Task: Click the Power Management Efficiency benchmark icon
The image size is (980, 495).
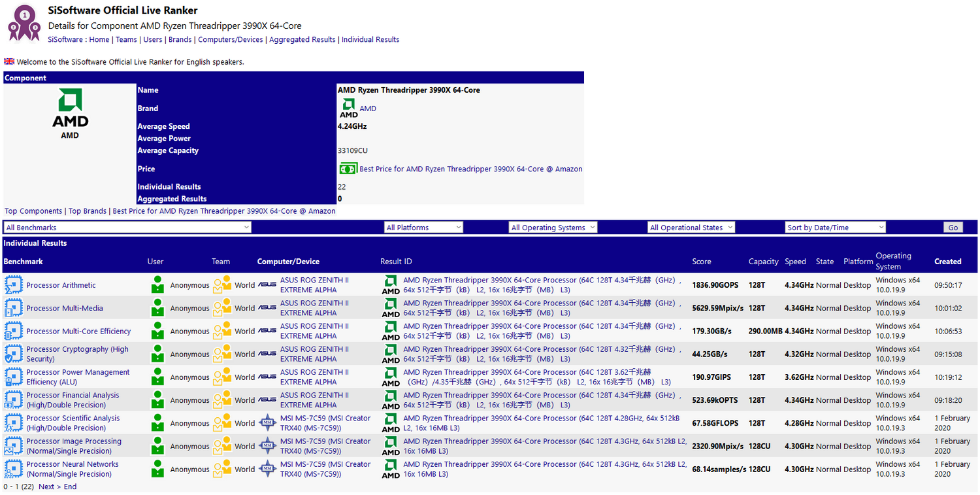Action: tap(13, 377)
